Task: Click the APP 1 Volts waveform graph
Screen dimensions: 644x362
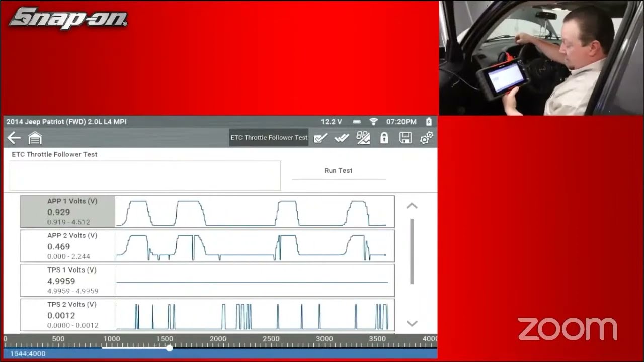Action: pyautogui.click(x=255, y=212)
